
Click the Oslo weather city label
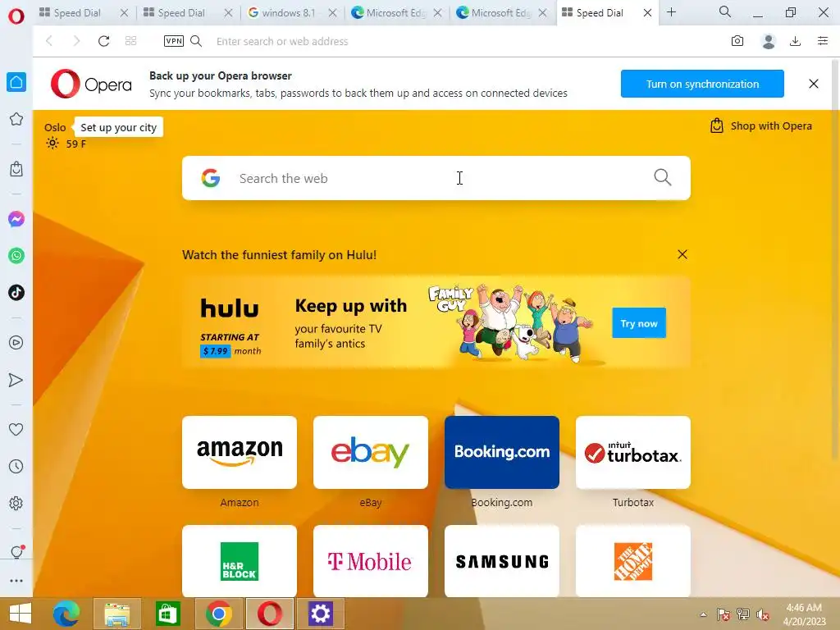click(x=55, y=127)
